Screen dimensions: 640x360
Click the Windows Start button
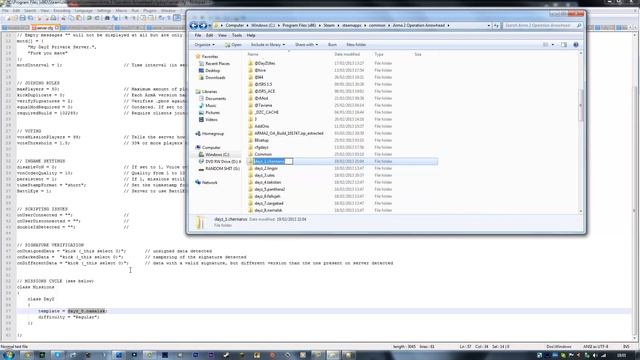[8, 355]
